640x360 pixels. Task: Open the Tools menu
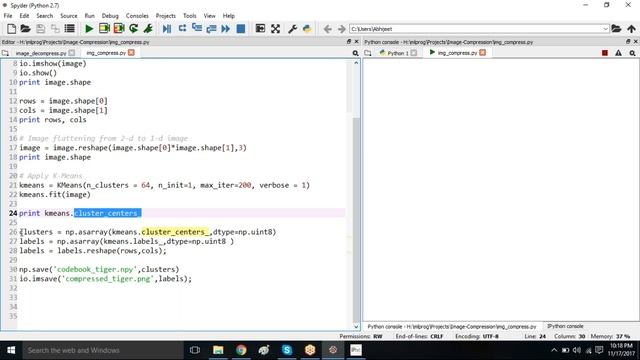point(189,16)
